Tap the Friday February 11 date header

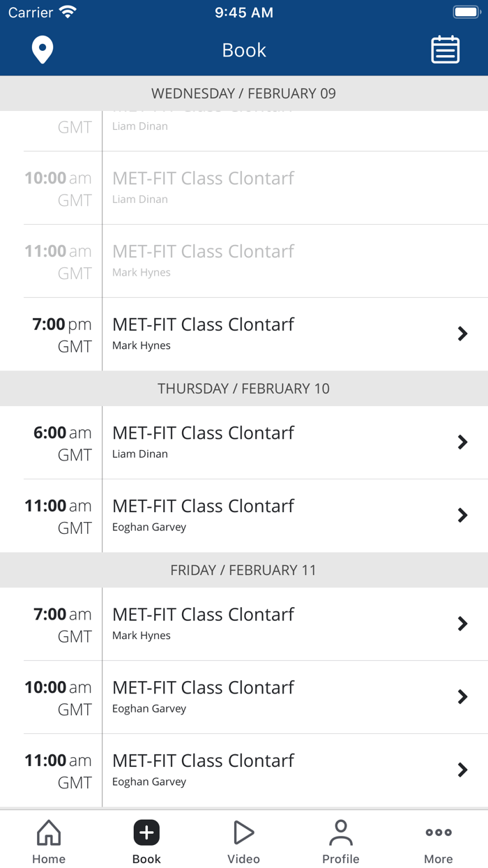tap(244, 570)
